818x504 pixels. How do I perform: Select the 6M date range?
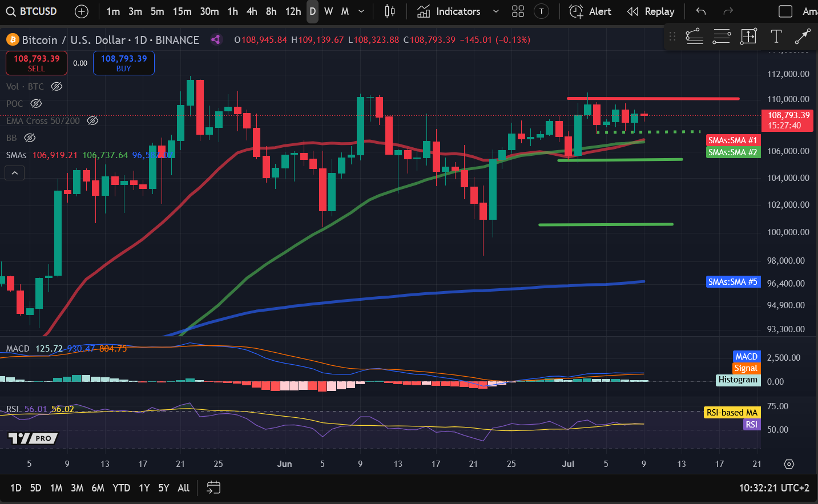[x=98, y=488]
